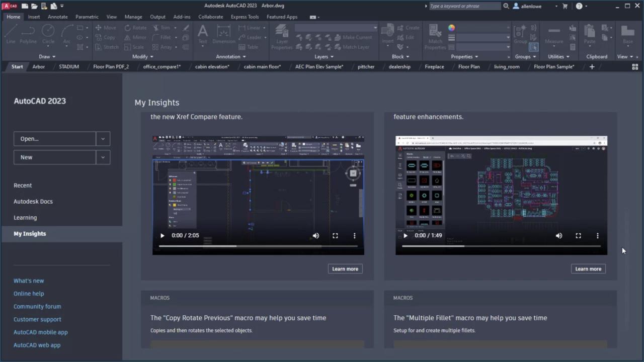
Task: Open more options on the 1:49 video
Action: pyautogui.click(x=597, y=235)
